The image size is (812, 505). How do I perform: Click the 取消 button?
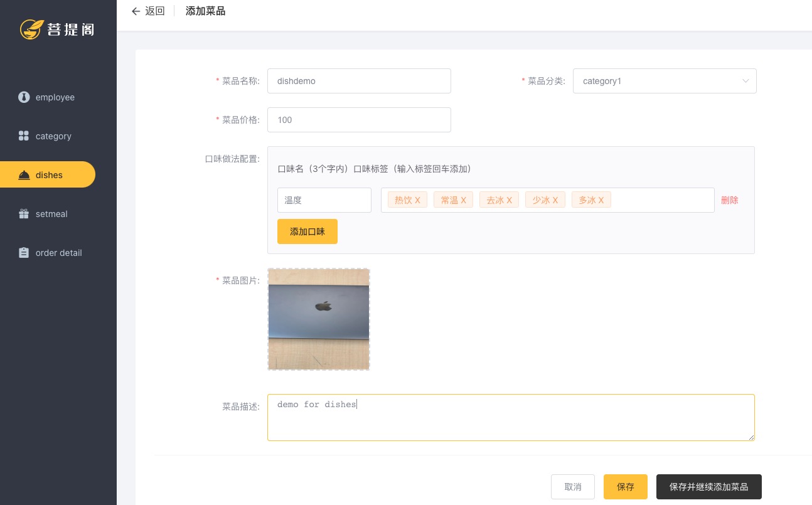pyautogui.click(x=573, y=487)
